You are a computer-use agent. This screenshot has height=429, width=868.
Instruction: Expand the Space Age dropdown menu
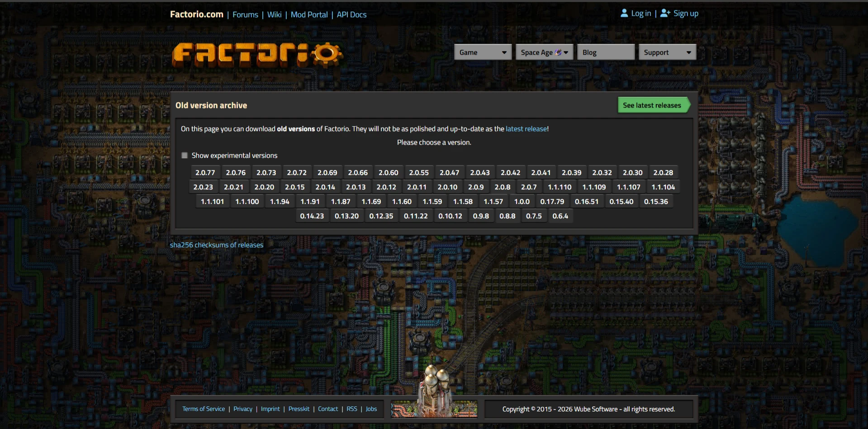coord(544,52)
